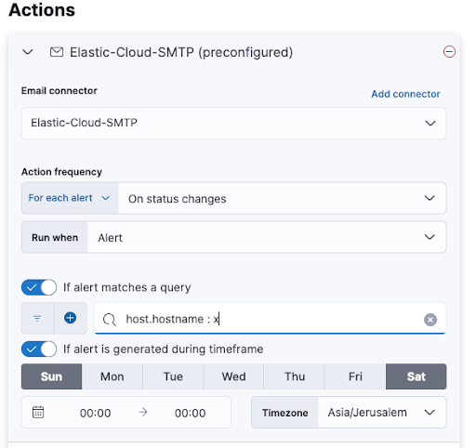Edit the end time 00:00
This screenshot has width=476, height=448.
190,413
